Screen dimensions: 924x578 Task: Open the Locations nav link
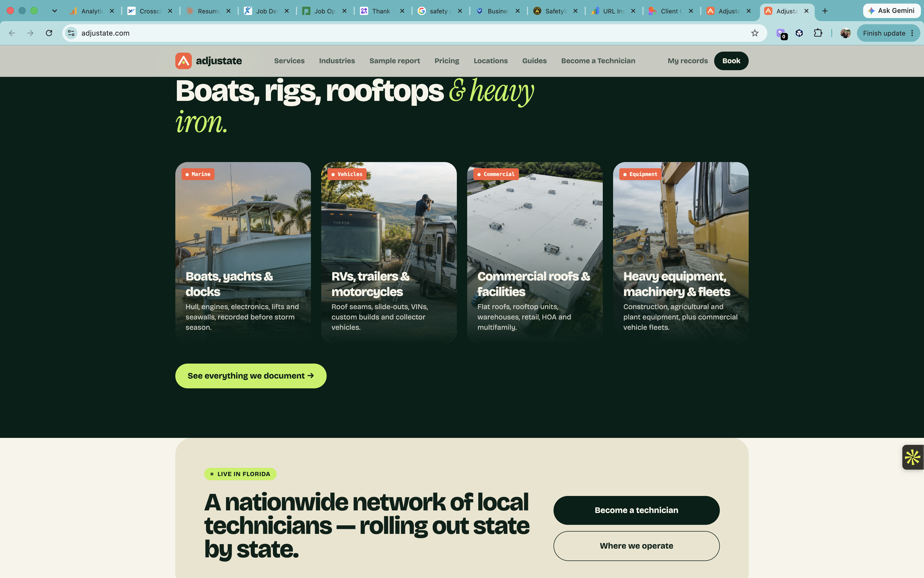491,61
